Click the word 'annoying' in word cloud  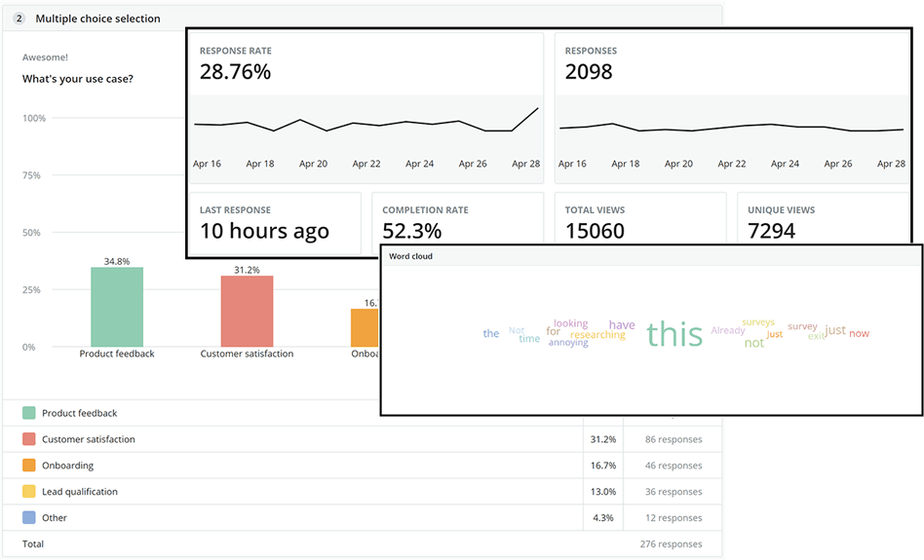coord(568,342)
